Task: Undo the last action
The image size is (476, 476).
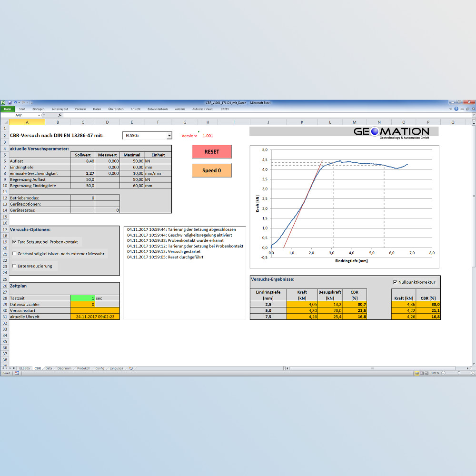Action: coord(15,103)
